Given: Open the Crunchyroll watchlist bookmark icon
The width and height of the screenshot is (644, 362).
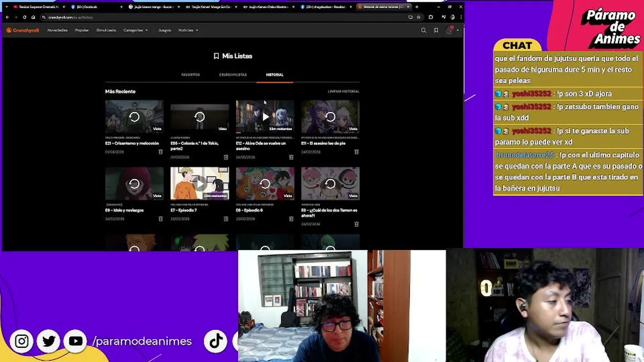Looking at the screenshot, I should click(x=436, y=30).
